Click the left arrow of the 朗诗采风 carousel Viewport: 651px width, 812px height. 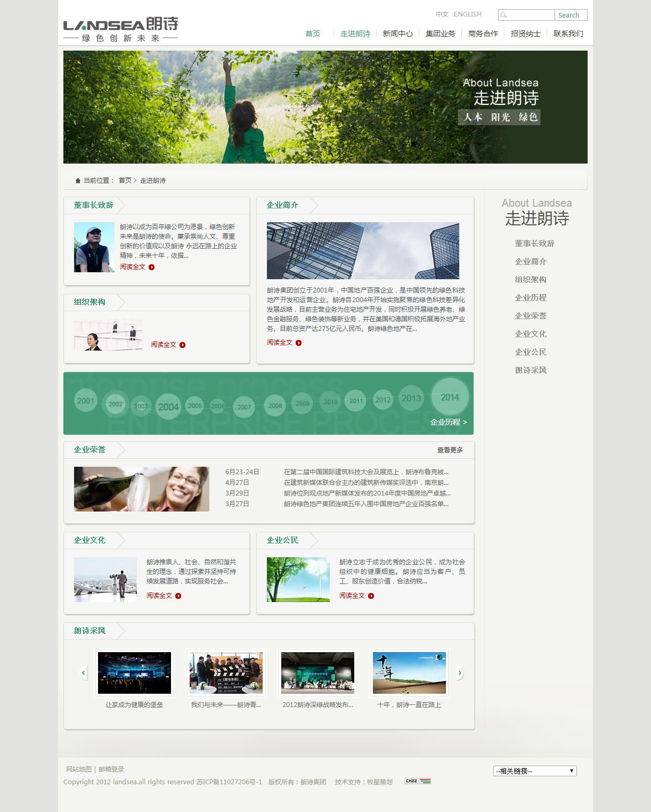coord(83,672)
